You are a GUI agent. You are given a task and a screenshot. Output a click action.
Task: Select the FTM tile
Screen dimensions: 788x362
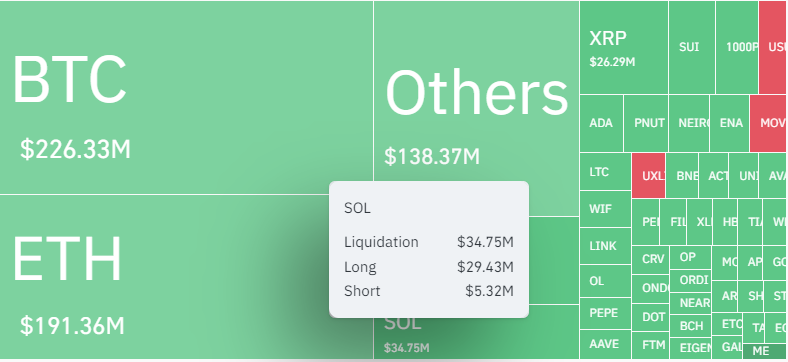coord(650,345)
